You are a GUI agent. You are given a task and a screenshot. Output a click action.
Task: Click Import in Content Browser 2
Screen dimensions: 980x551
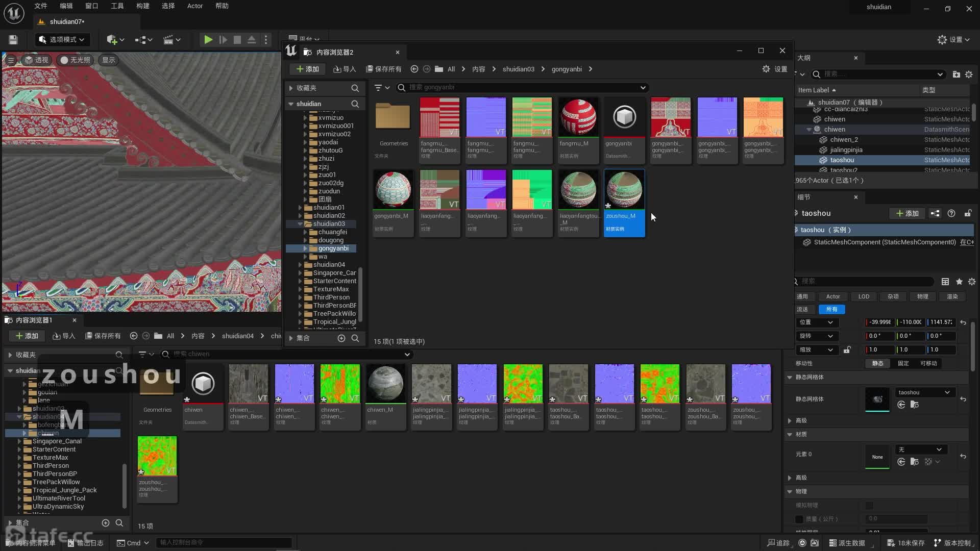tap(344, 69)
